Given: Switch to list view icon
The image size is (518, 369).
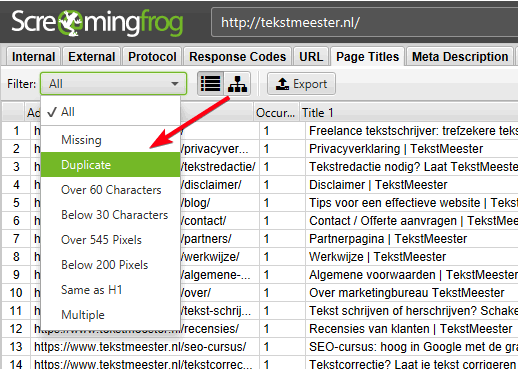Looking at the screenshot, I should point(211,84).
